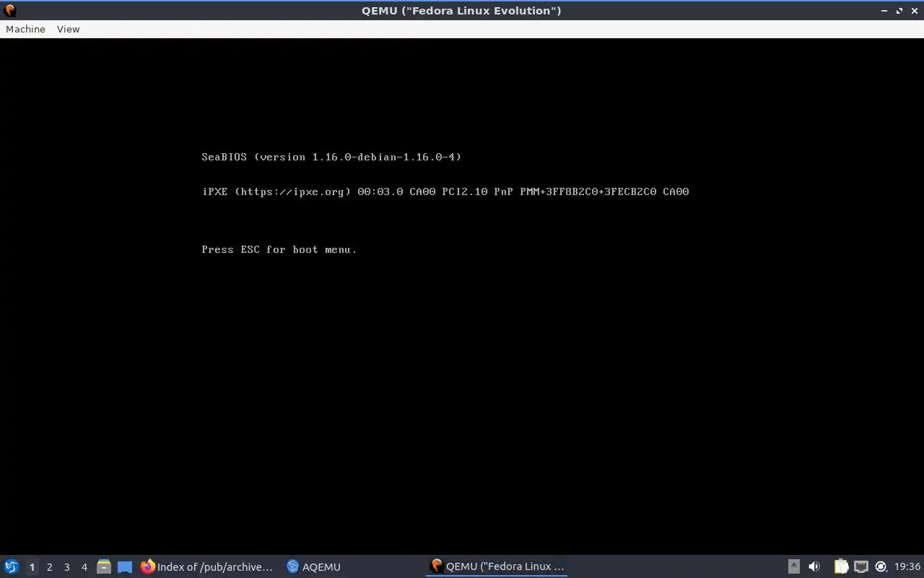Minimize the QEMU window
Screen dimensions: 924x578
(x=884, y=11)
